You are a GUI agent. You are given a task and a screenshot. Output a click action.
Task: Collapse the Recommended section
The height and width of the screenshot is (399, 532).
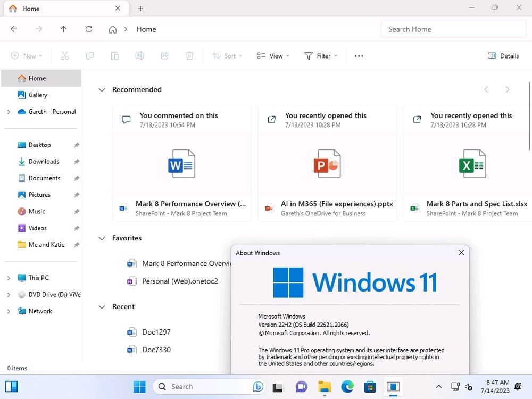(102, 89)
